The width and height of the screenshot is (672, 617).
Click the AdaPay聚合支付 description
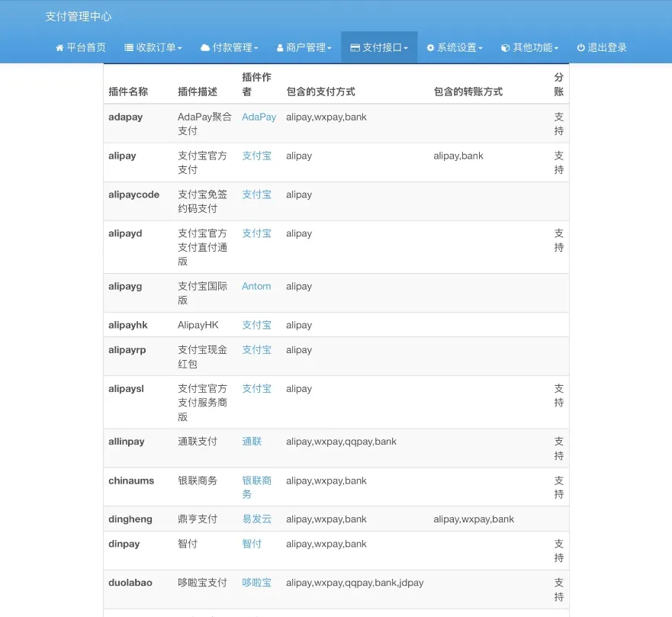click(x=205, y=124)
